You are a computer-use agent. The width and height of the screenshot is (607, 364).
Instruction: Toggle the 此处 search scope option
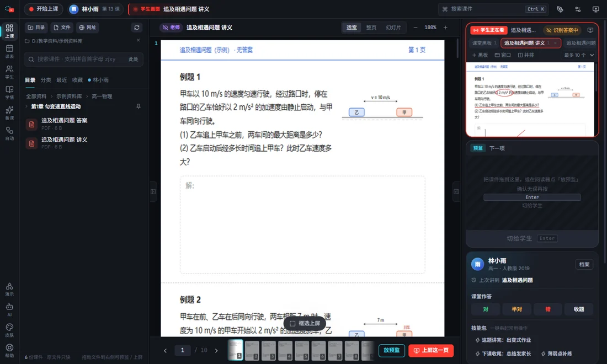pos(133,59)
